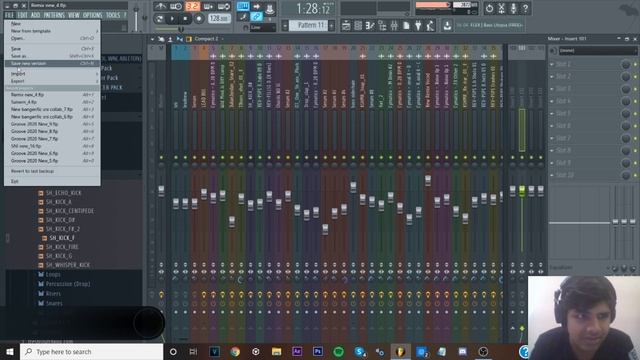This screenshot has width=640, height=360.
Task: Open After Effects from the taskbar
Action: [297, 351]
